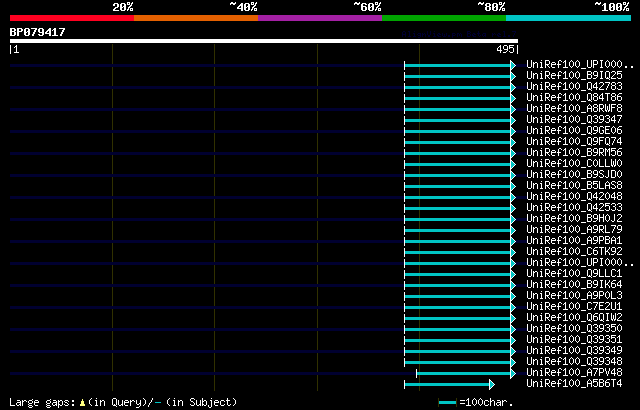The width and height of the screenshot is (640, 410).
Task: Select the UniRef100_Q39348 label
Action: click(x=574, y=362)
